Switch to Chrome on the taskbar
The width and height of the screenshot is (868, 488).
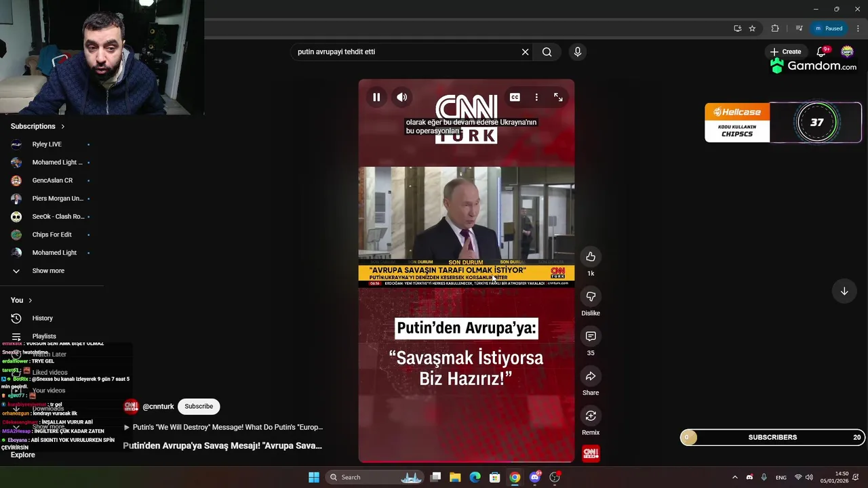[x=515, y=477]
